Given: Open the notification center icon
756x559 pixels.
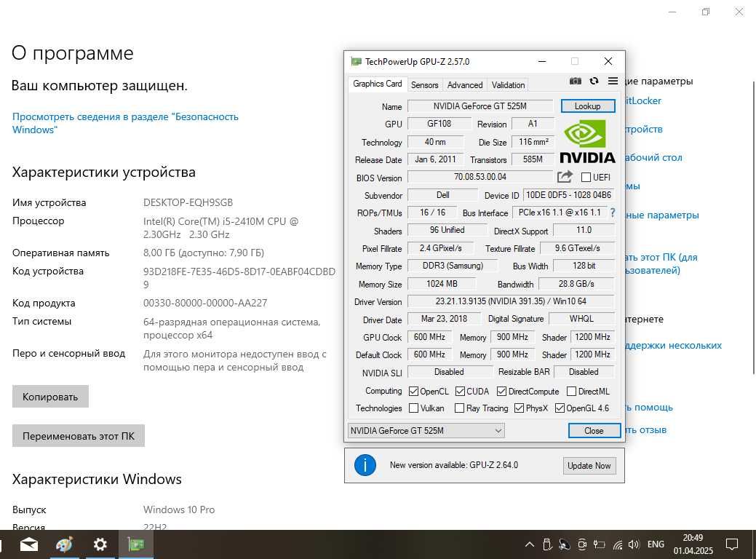Looking at the screenshot, I should tap(732, 544).
